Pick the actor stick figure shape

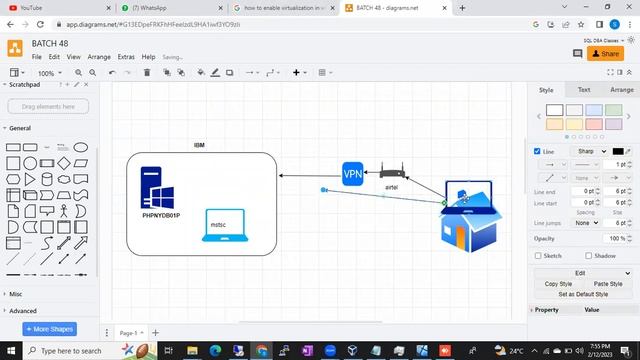coord(64,211)
